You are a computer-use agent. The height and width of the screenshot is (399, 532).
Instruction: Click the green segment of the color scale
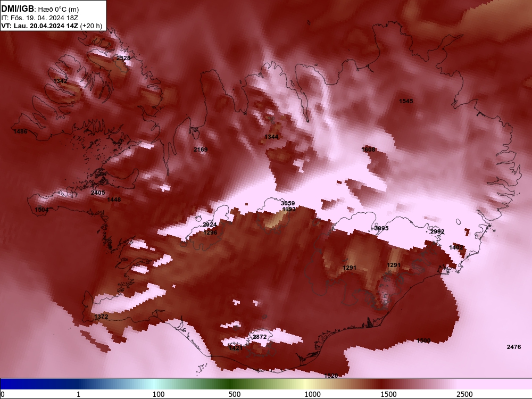click(x=231, y=384)
